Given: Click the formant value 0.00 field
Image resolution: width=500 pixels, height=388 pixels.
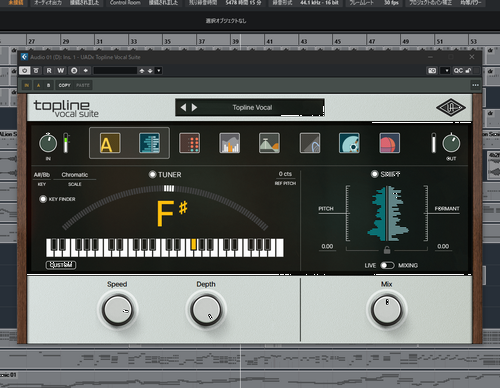Looking at the screenshot, I should tap(443, 246).
